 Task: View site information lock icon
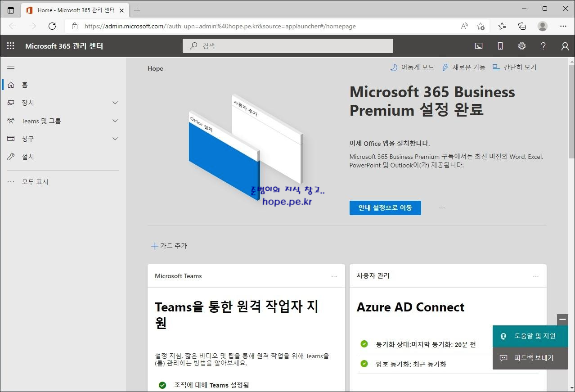(x=75, y=26)
